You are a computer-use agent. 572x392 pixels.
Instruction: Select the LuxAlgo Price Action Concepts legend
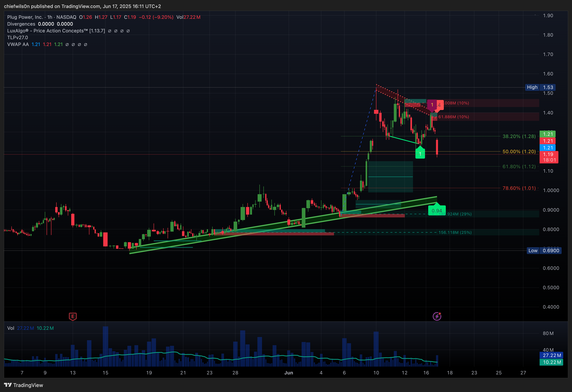tap(56, 31)
